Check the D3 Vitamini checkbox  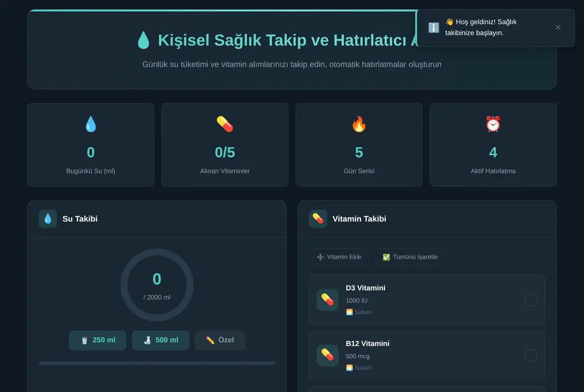[x=531, y=300]
